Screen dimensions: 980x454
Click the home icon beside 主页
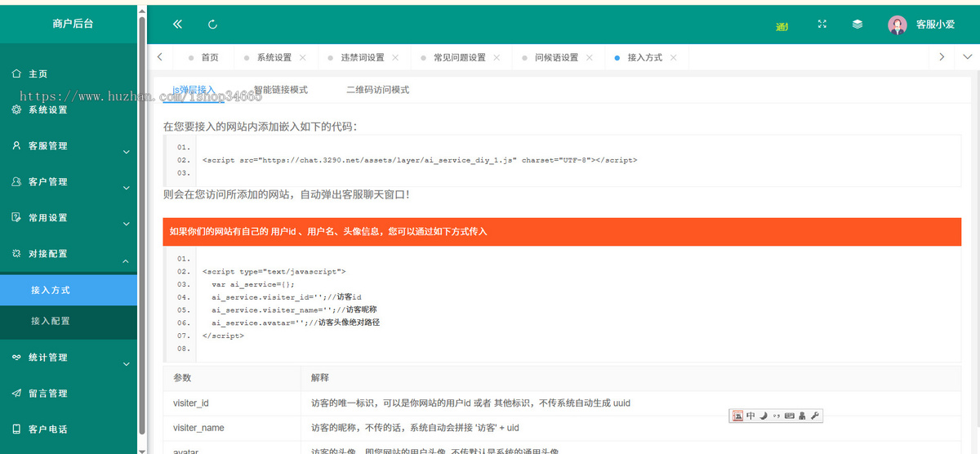point(16,73)
